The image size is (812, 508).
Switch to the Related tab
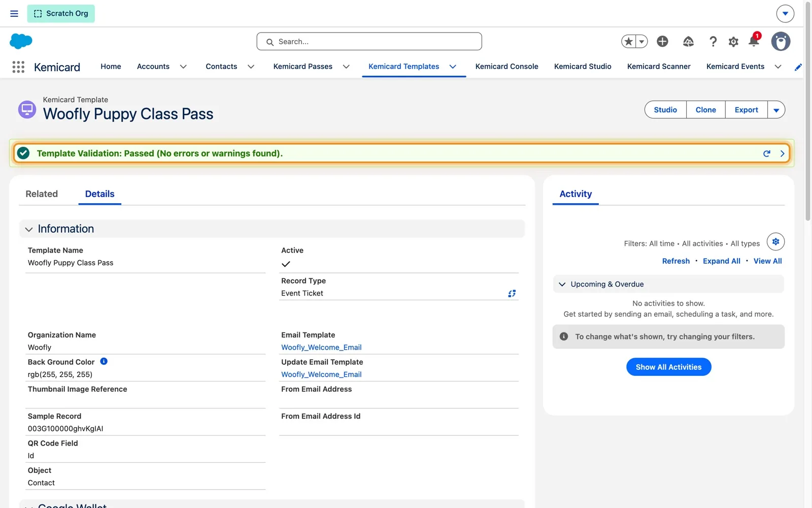[42, 194]
